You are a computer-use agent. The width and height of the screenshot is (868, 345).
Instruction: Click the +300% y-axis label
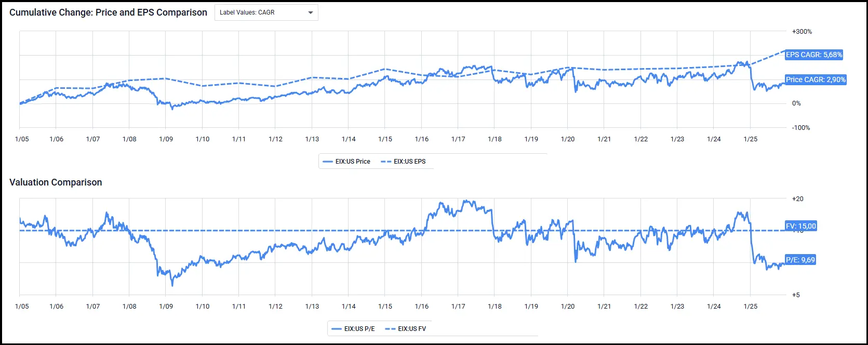coord(802,32)
